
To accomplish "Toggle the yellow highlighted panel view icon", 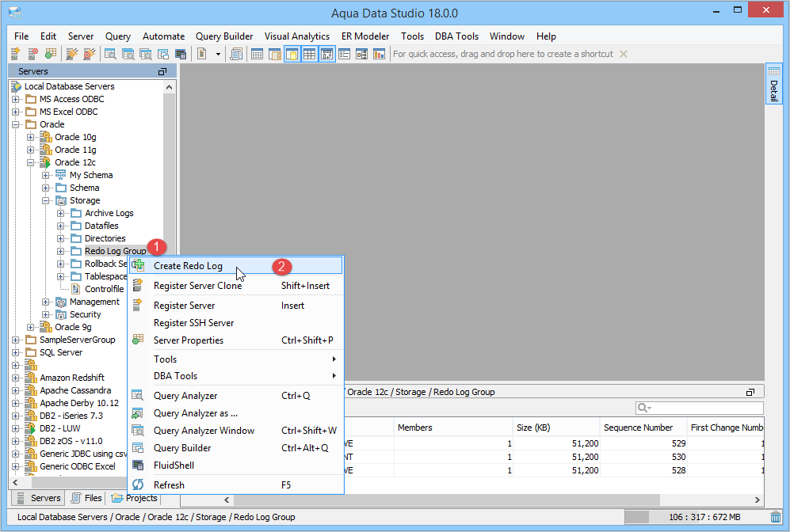I will [292, 54].
